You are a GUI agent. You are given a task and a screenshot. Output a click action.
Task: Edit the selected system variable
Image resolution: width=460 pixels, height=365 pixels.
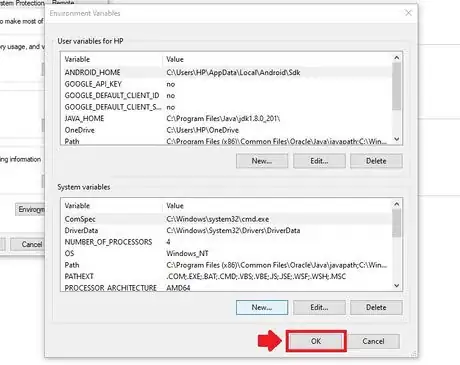(x=319, y=307)
